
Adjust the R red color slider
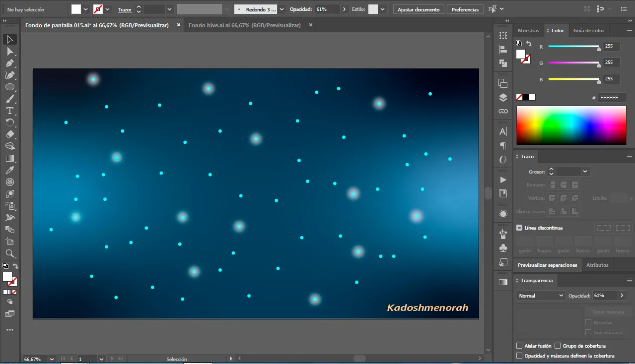point(574,47)
